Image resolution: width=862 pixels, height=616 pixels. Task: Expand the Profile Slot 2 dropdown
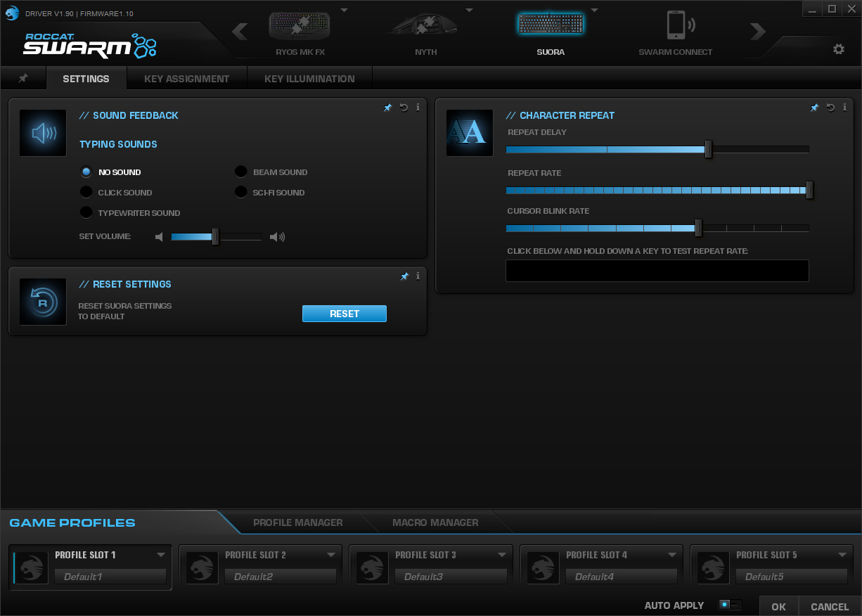click(331, 555)
